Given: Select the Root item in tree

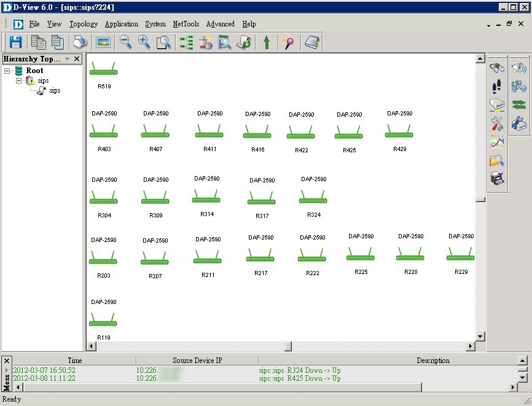Looking at the screenshot, I should (x=34, y=71).
